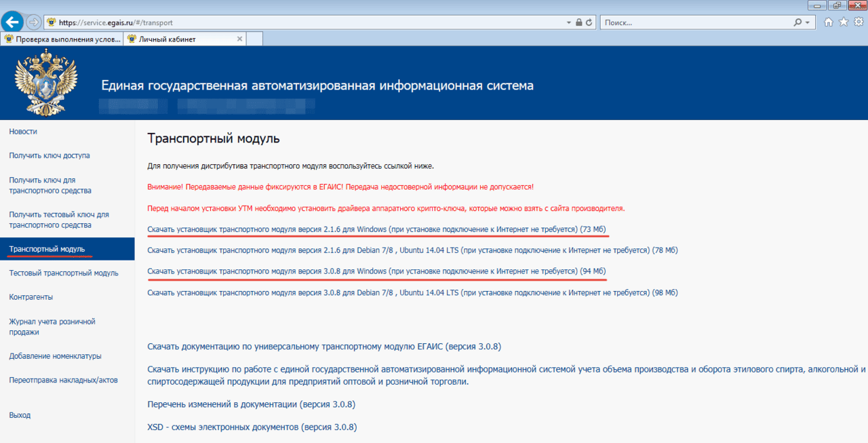Image resolution: width=868 pixels, height=443 pixels.
Task: Click the security lock icon in address bar
Action: click(x=578, y=22)
